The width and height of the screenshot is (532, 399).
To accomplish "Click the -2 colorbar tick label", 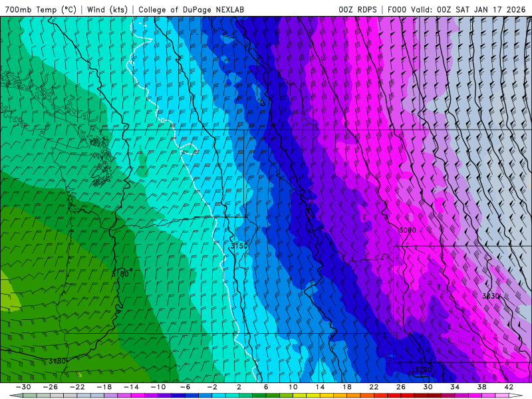I will (x=212, y=387).
